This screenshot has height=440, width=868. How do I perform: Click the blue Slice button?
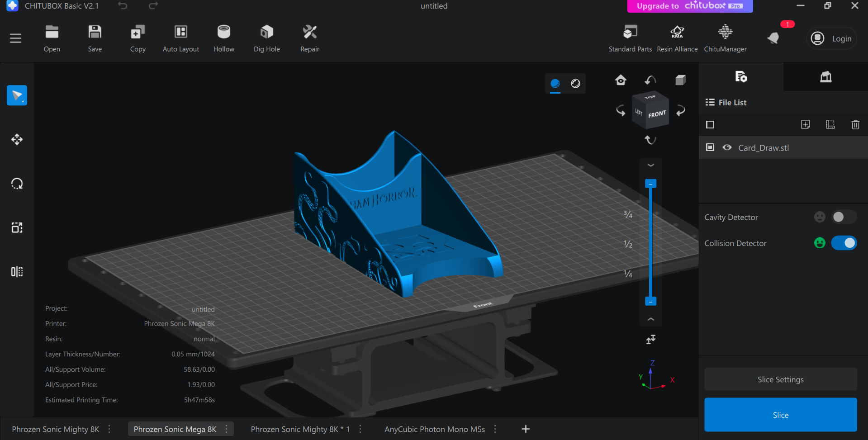pos(781,415)
